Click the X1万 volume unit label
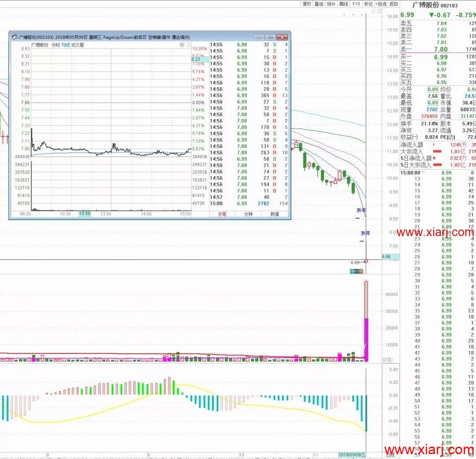This screenshot has height=459, width=476. tap(387, 360)
